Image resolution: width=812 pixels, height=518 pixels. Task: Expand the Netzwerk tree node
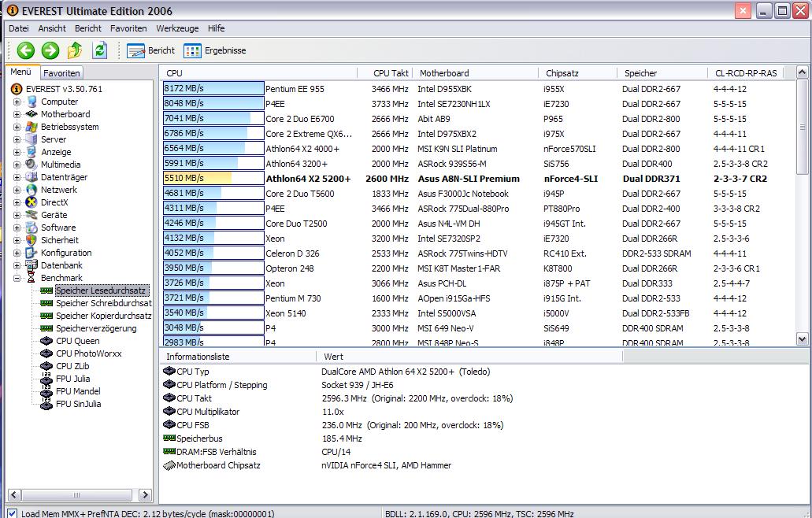click(17, 190)
